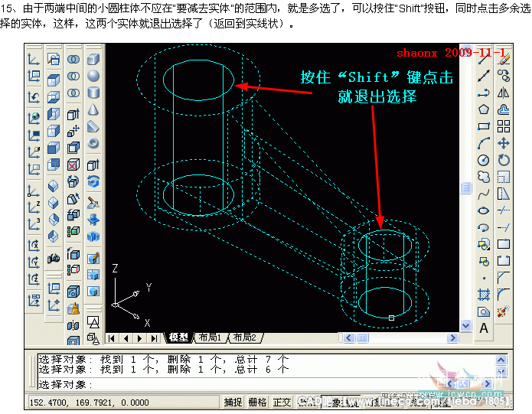Click the Extrude Faces tool
Screen dimensions: 532x414
[73, 115]
